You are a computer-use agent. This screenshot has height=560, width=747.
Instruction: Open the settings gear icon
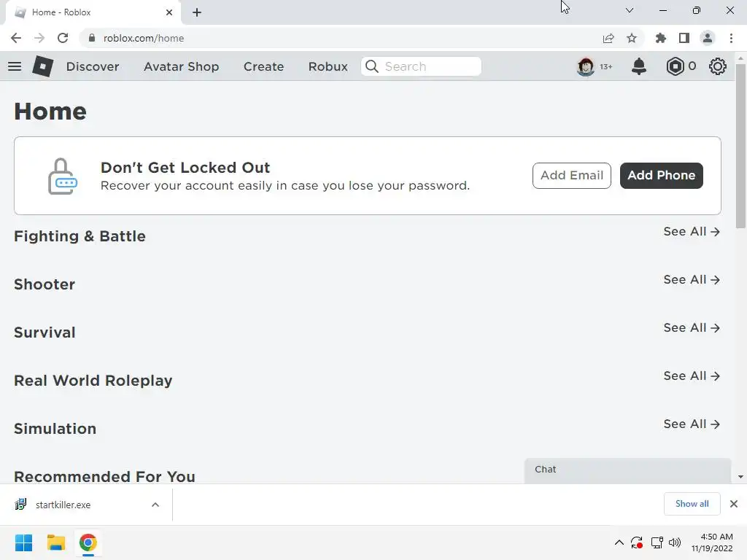point(718,66)
